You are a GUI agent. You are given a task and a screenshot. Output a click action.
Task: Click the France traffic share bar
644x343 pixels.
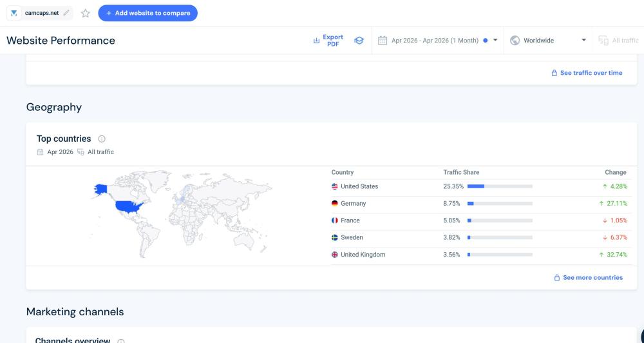point(500,220)
